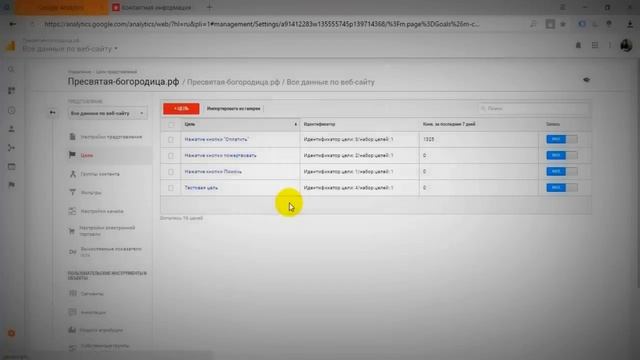Open the Acquisition icon in left rail
Viewport: 640px width, 360px height.
click(11, 148)
